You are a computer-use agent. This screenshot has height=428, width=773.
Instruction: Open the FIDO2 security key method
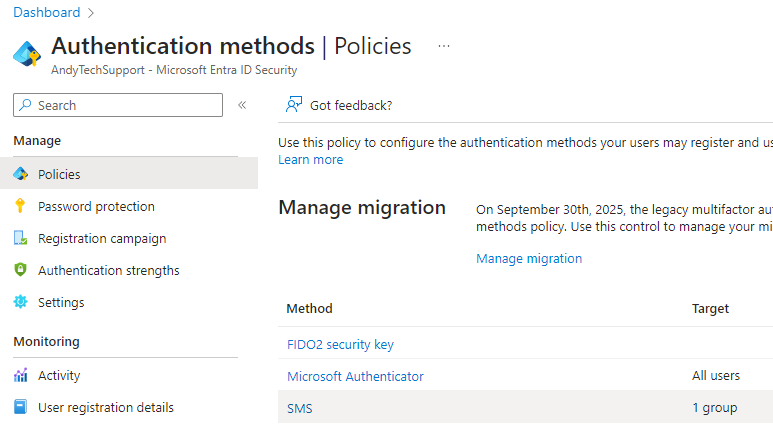click(x=340, y=345)
